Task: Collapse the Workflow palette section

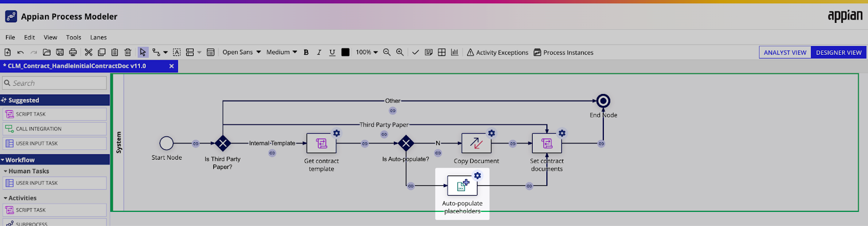Action: click(55, 160)
